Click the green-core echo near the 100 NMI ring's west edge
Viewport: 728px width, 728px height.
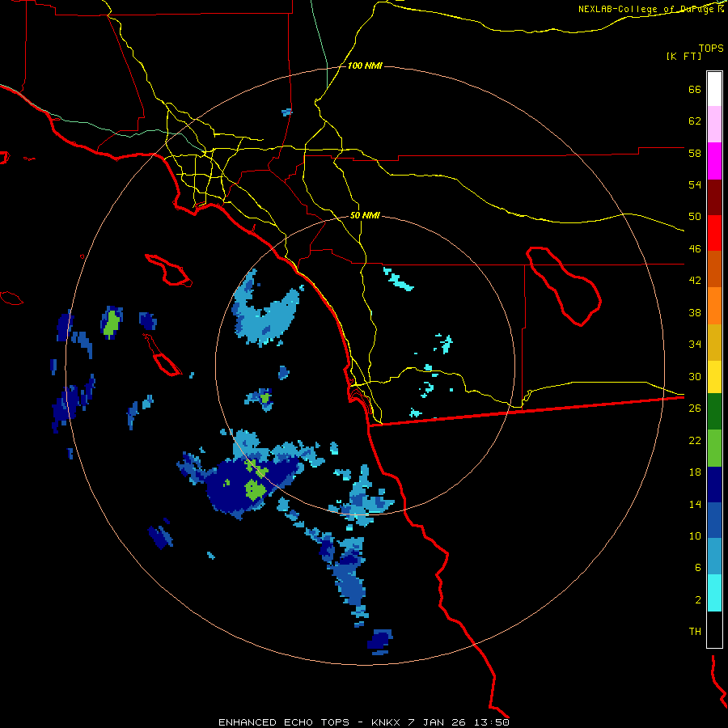(112, 322)
